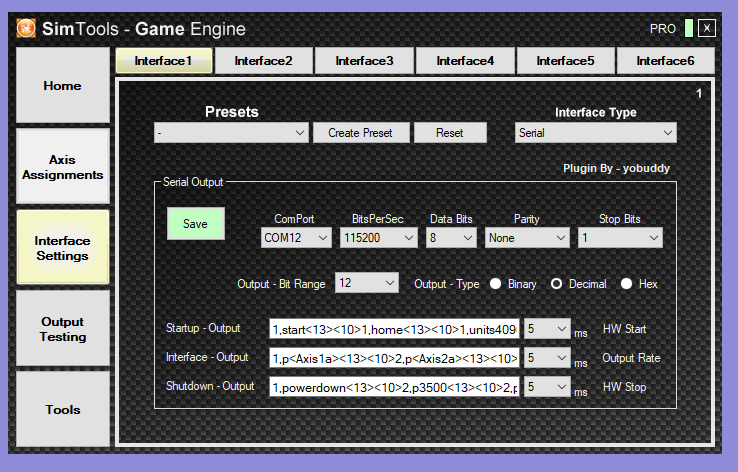Viewport: 738px width, 472px height.
Task: Open the Interface Type dropdown showing Serial
Action: pyautogui.click(x=595, y=133)
